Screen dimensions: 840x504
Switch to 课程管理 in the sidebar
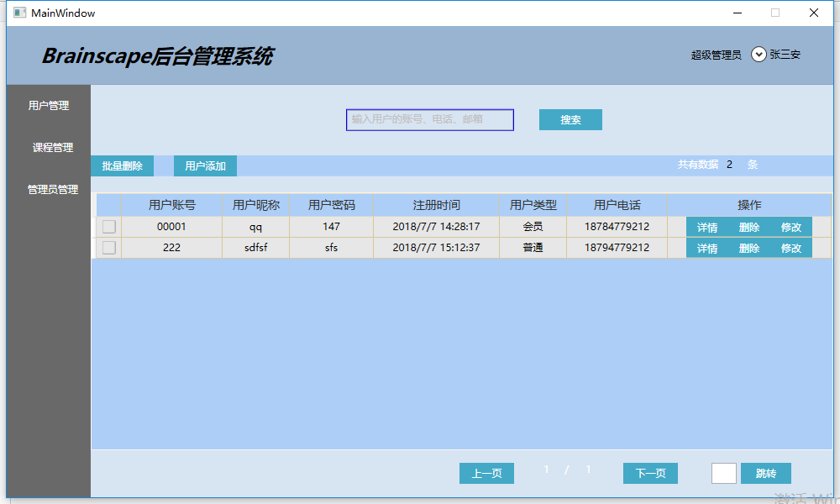52,147
